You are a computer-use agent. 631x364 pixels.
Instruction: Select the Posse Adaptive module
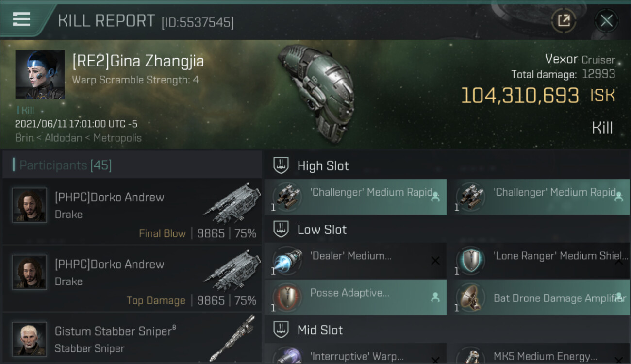pos(355,298)
